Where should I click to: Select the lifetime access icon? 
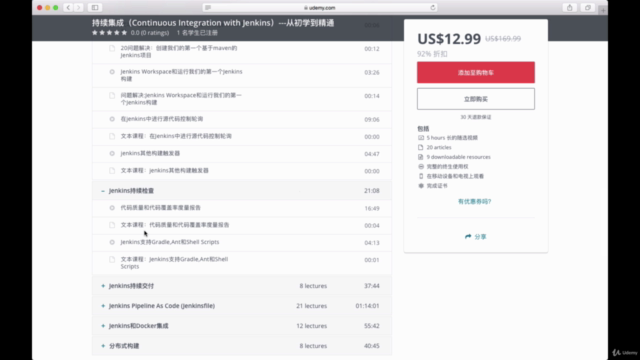(421, 167)
